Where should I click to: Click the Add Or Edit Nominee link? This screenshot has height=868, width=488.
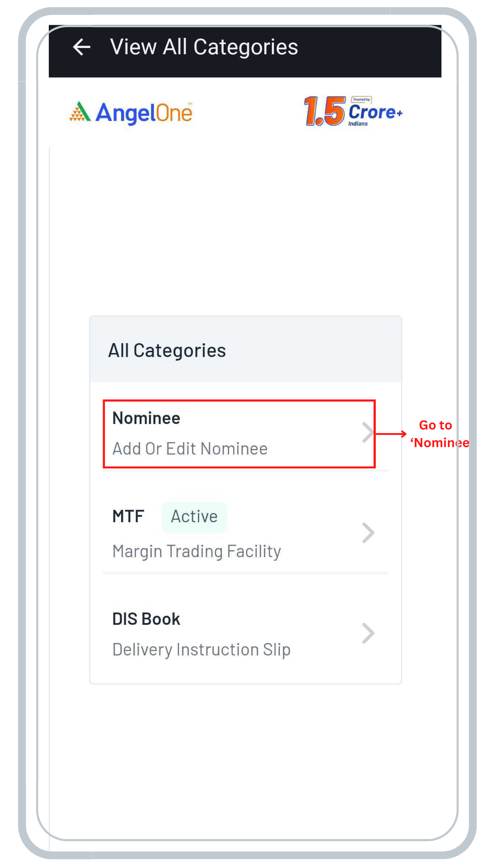[190, 448]
